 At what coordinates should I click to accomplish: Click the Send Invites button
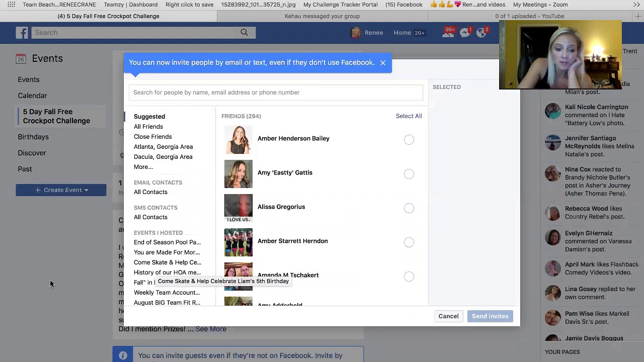[x=490, y=316]
